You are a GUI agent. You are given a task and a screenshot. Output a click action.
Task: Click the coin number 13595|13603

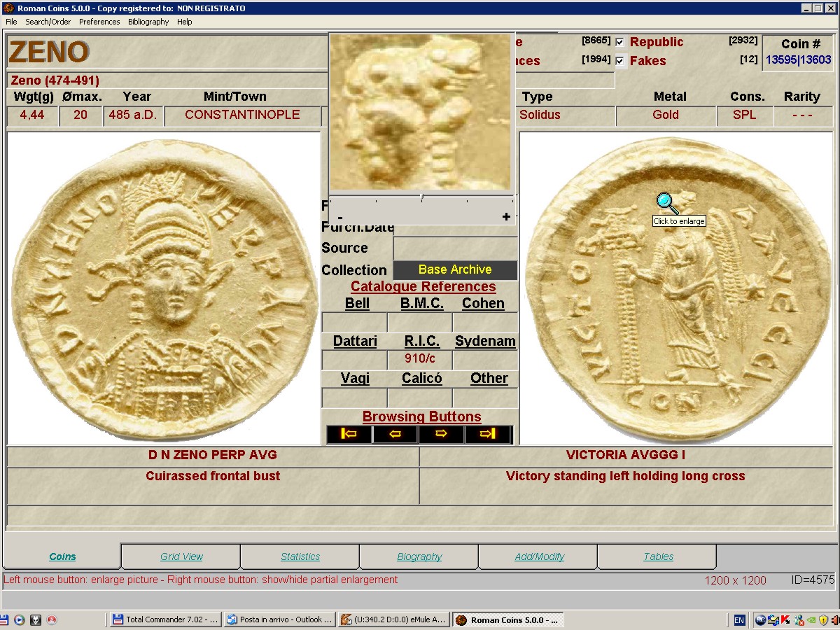pyautogui.click(x=799, y=60)
